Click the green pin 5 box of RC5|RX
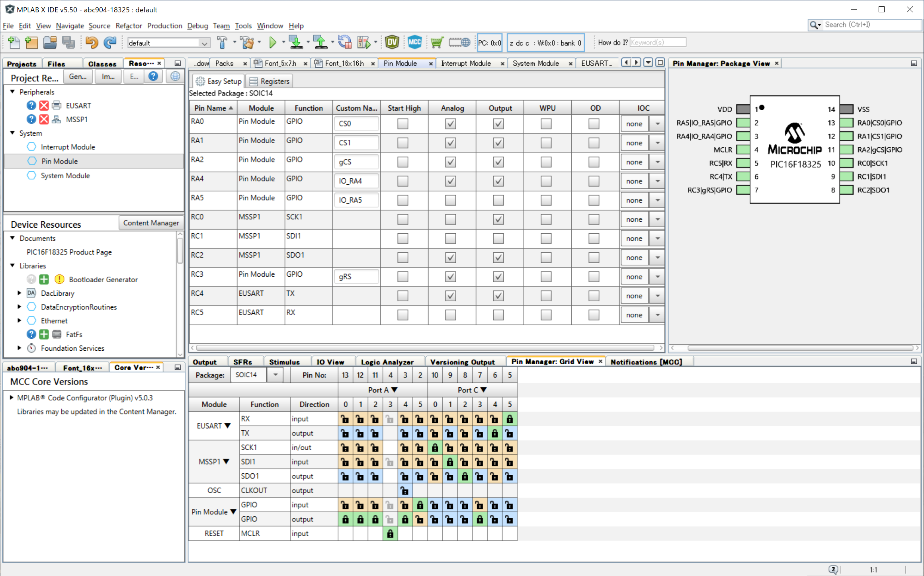This screenshot has height=576, width=924. click(743, 163)
